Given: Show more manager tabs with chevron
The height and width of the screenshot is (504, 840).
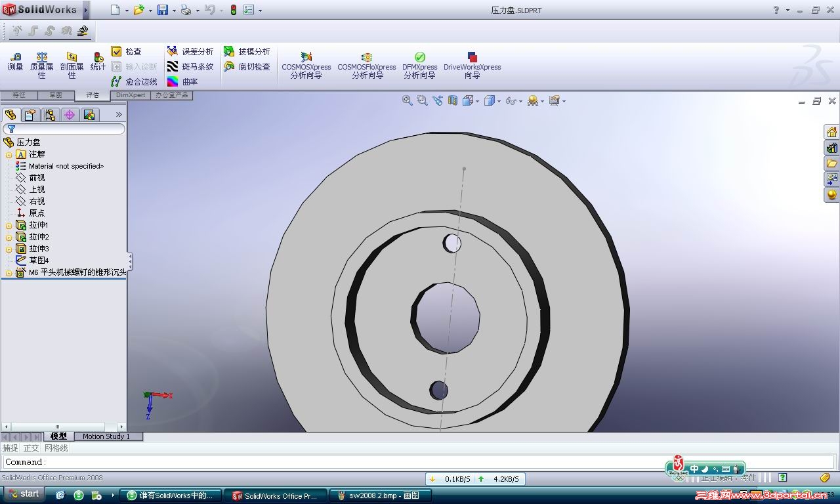Looking at the screenshot, I should click(x=119, y=115).
